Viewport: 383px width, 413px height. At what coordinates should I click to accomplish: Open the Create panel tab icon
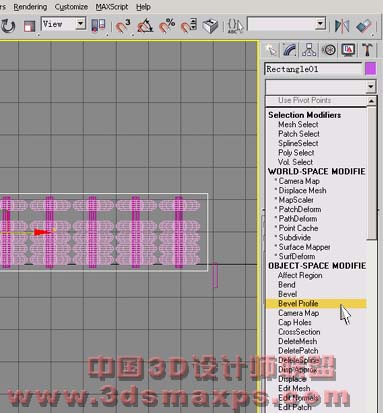coord(271,50)
